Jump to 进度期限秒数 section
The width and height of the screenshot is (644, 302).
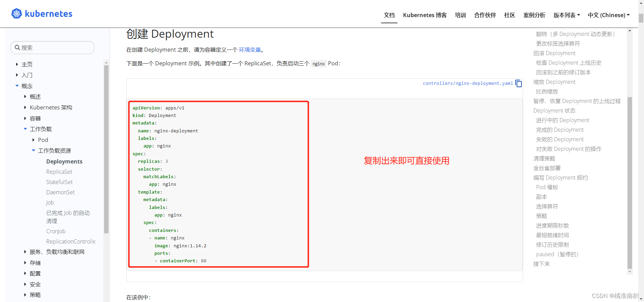553,226
